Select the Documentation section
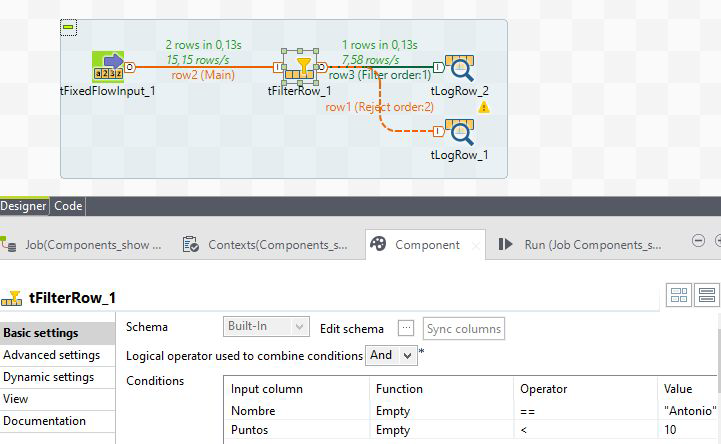 [57, 421]
